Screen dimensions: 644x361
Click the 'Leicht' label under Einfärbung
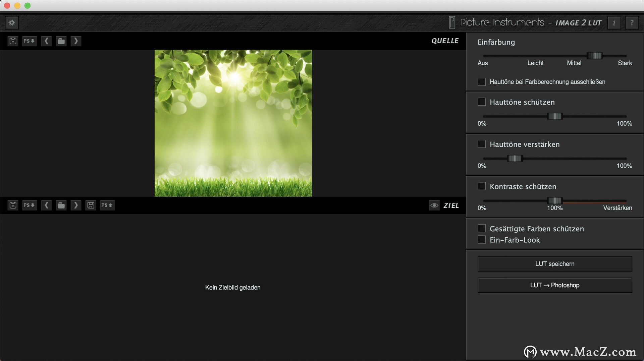click(x=535, y=63)
